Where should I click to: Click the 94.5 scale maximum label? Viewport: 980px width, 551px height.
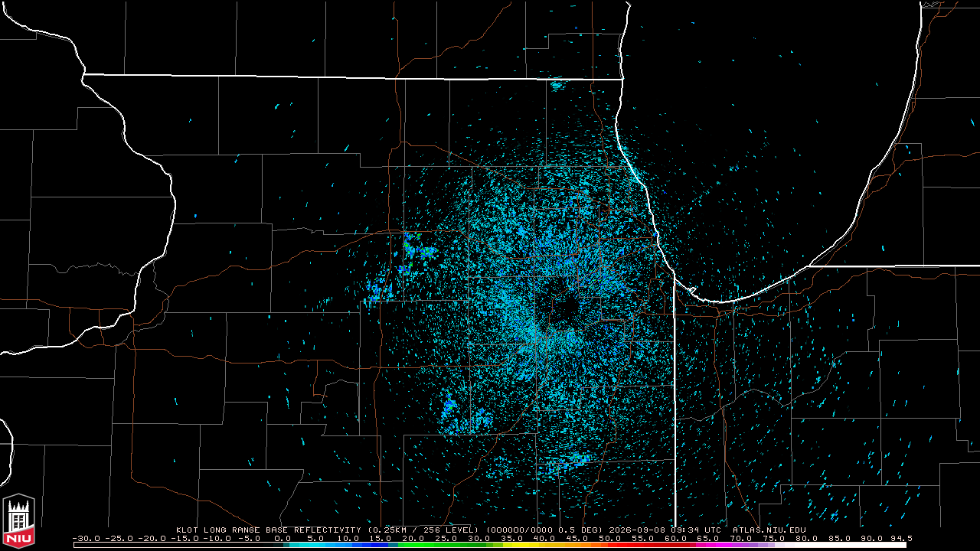point(902,538)
